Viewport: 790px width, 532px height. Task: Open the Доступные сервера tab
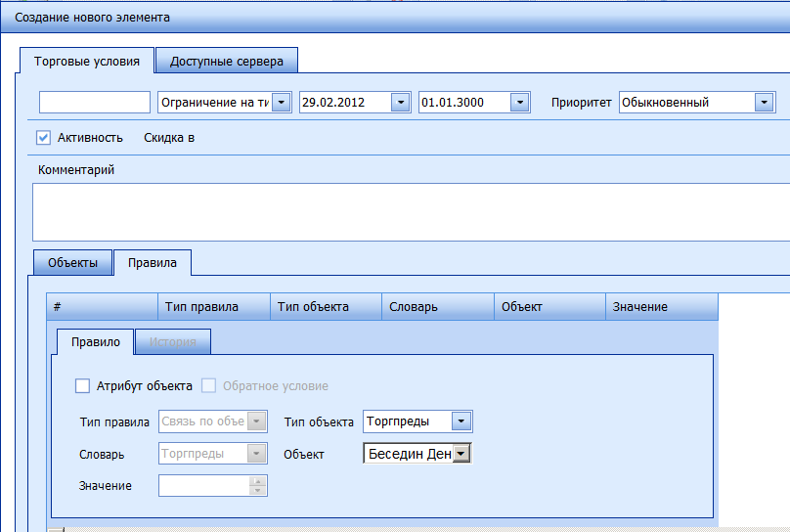(x=227, y=61)
